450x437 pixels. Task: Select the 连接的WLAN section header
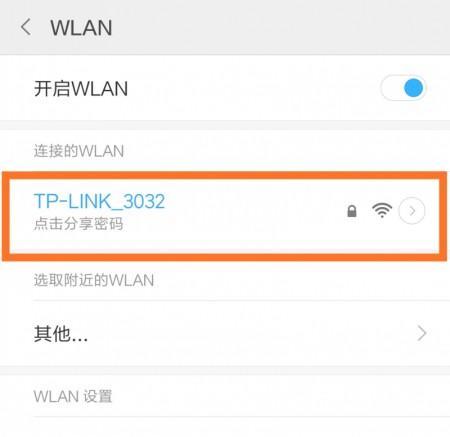pyautogui.click(x=79, y=151)
